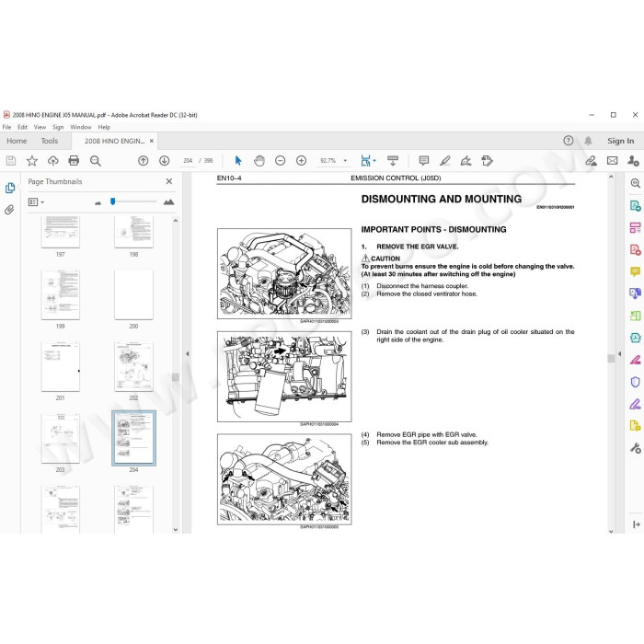Image resolution: width=644 pixels, height=644 pixels.
Task: Send the file by email
Action: point(613,161)
